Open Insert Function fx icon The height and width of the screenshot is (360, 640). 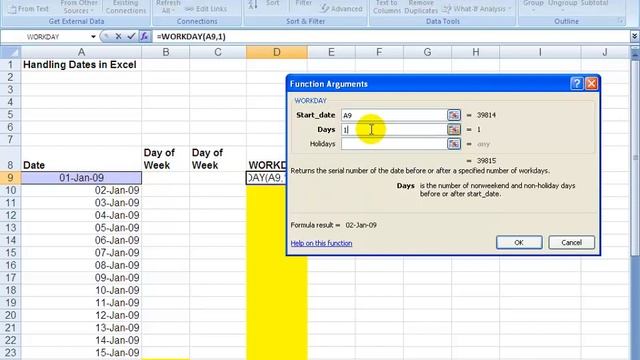(x=144, y=37)
